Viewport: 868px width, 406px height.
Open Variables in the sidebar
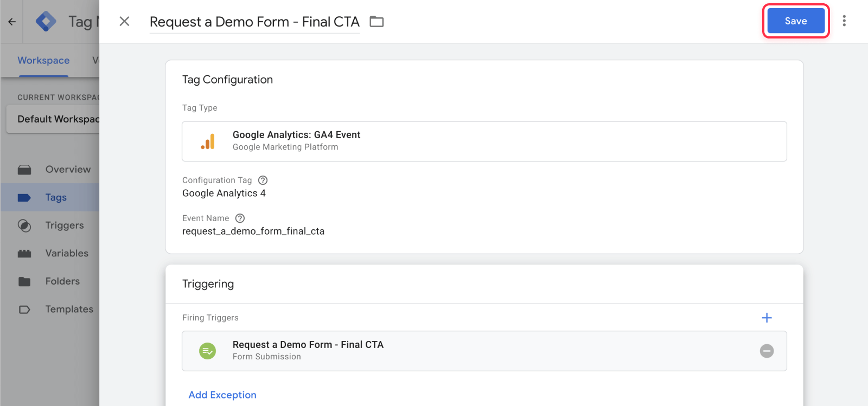pos(66,253)
